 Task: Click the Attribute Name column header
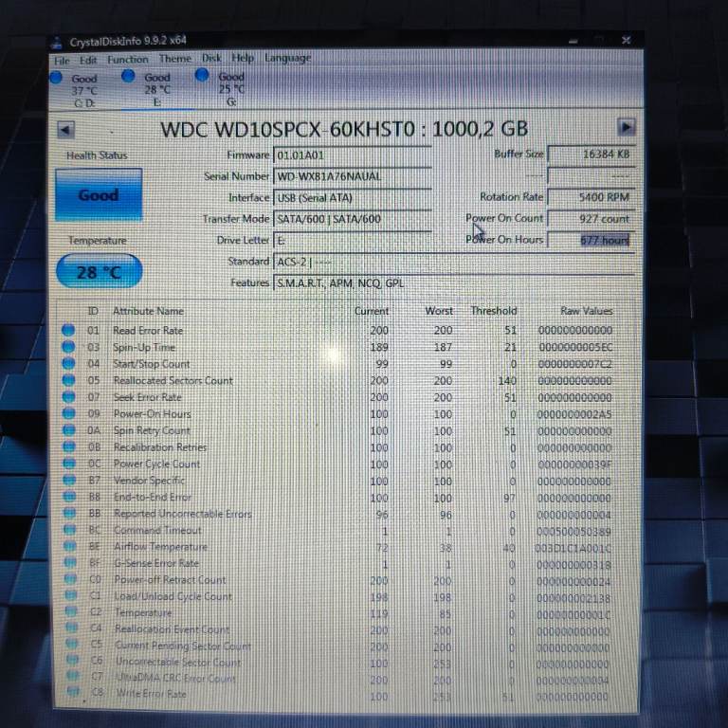click(x=148, y=311)
